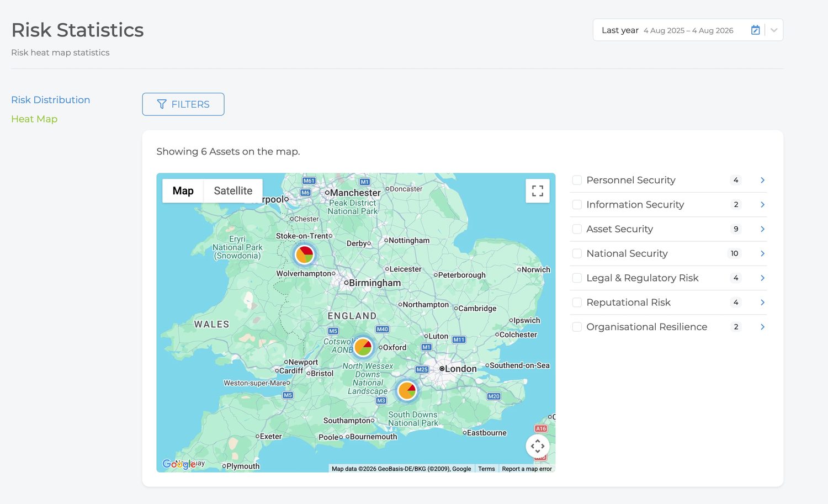Expand the National Security chevron
This screenshot has height=504, width=828.
pos(762,253)
